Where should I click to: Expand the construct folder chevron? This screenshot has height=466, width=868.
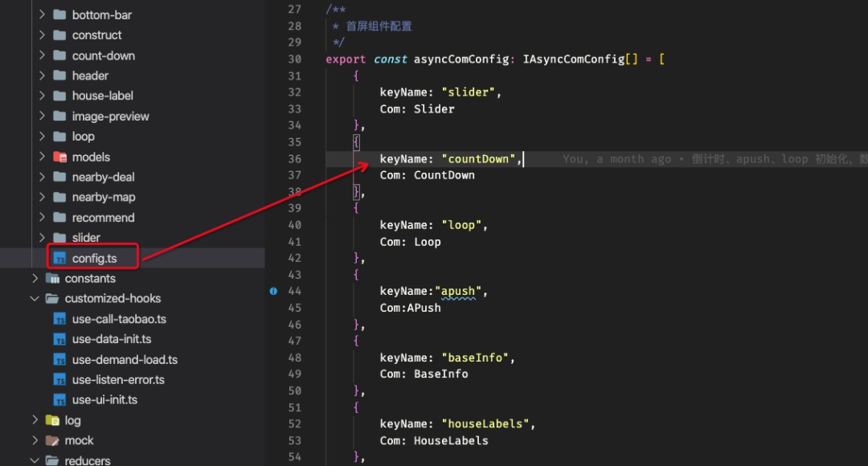click(x=42, y=35)
